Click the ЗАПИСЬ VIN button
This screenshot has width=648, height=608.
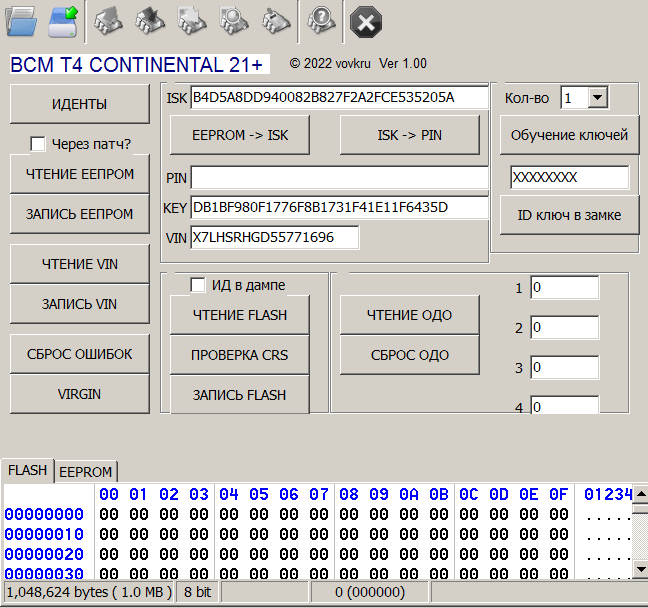click(79, 304)
